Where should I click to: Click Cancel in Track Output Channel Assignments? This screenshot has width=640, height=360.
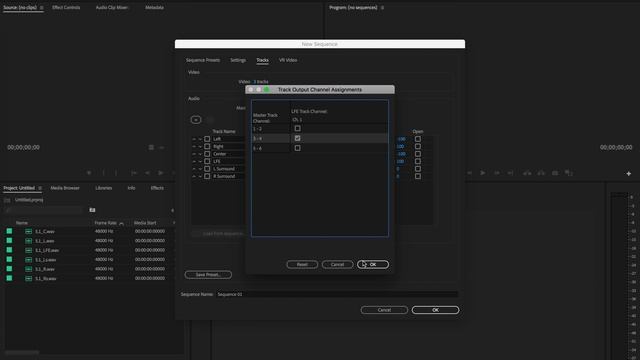337,264
